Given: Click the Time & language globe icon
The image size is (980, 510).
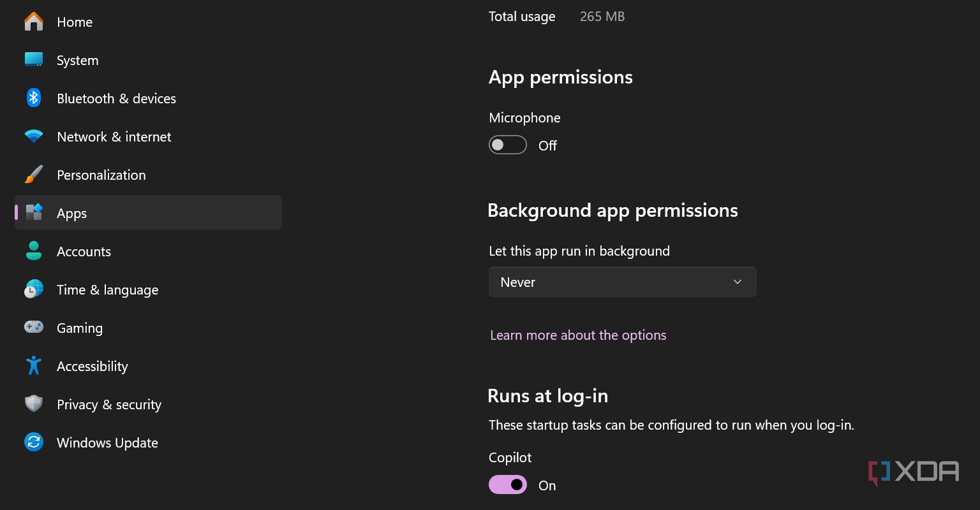Looking at the screenshot, I should coord(34,289).
